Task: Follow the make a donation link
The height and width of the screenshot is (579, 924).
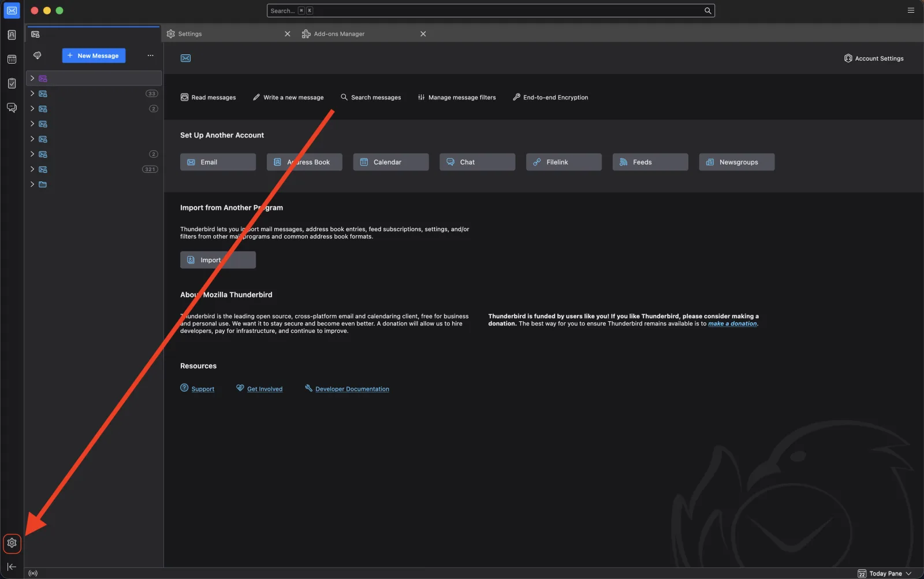Action: (x=732, y=324)
